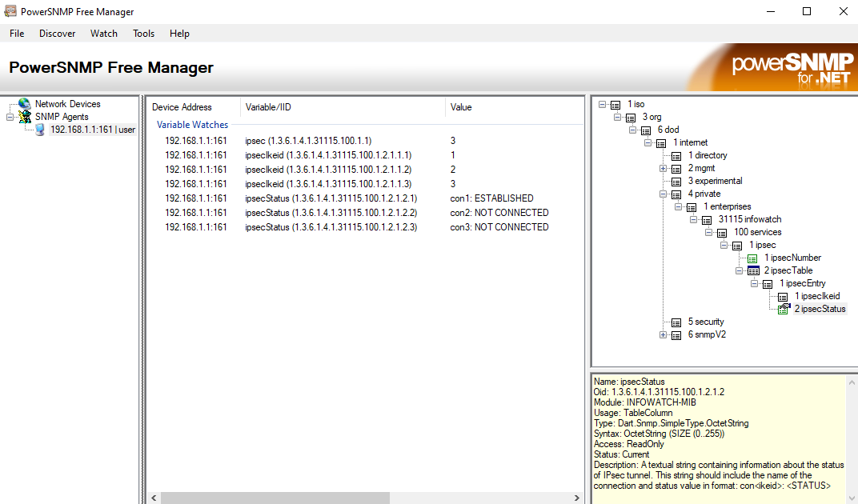Click the 192.168.1.1:161 agent device icon
Screen dimensions: 858x504
coord(40,130)
